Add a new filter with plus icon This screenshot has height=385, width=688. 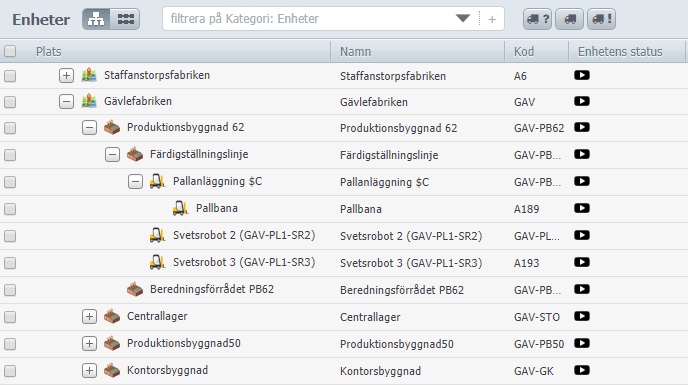pyautogui.click(x=492, y=19)
